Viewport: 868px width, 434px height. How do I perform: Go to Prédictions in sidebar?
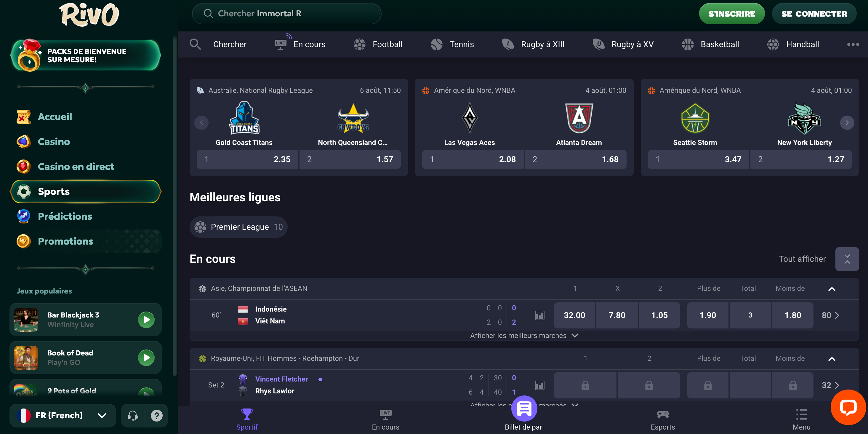click(86, 216)
